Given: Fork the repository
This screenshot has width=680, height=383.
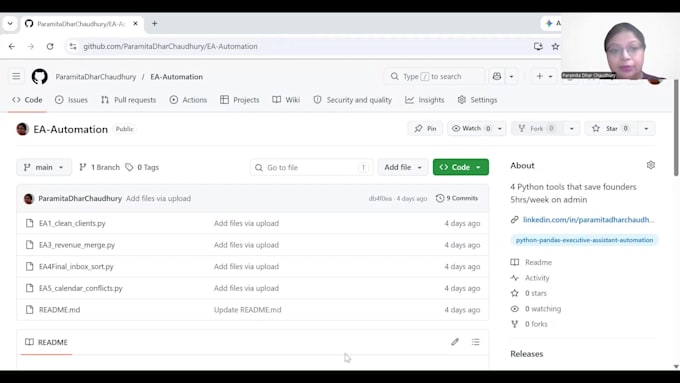Looking at the screenshot, I should point(537,128).
